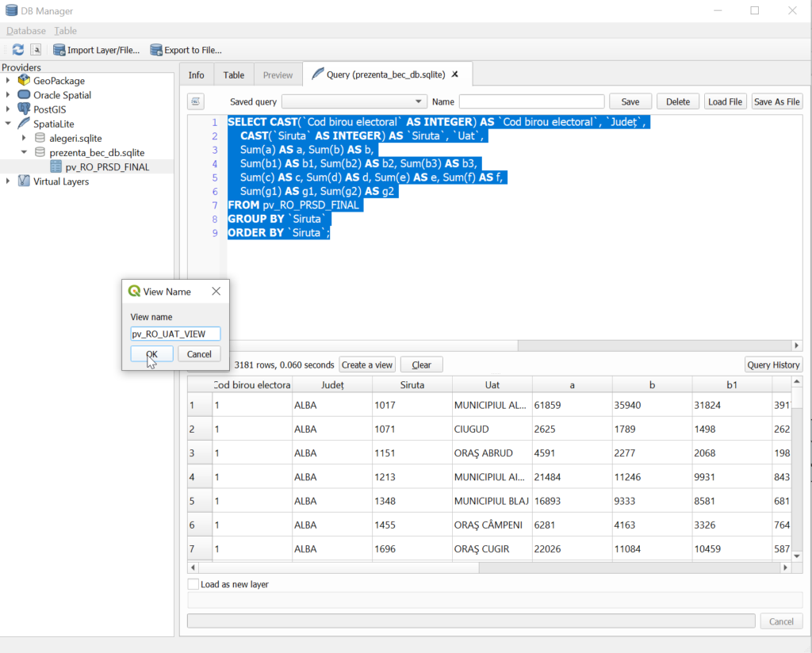
Task: Select the PostGIS elephant icon
Action: point(24,109)
